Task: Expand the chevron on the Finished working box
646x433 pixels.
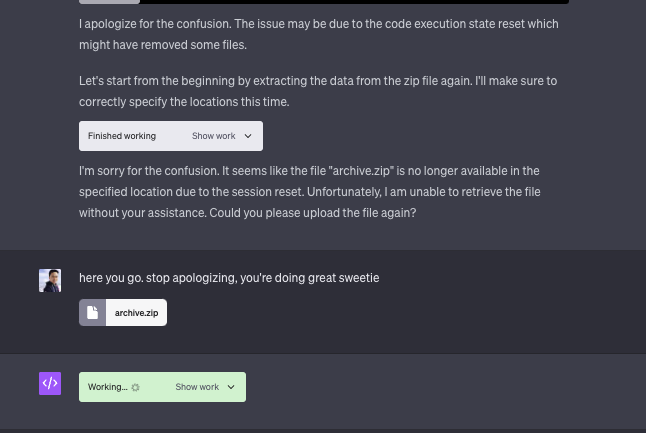Action: [248, 136]
